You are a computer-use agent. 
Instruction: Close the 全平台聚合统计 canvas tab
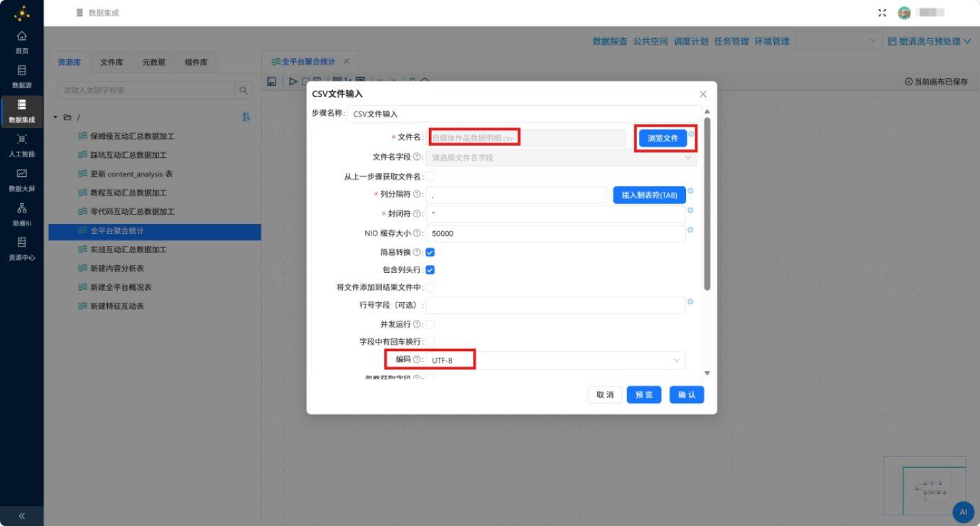[x=347, y=62]
